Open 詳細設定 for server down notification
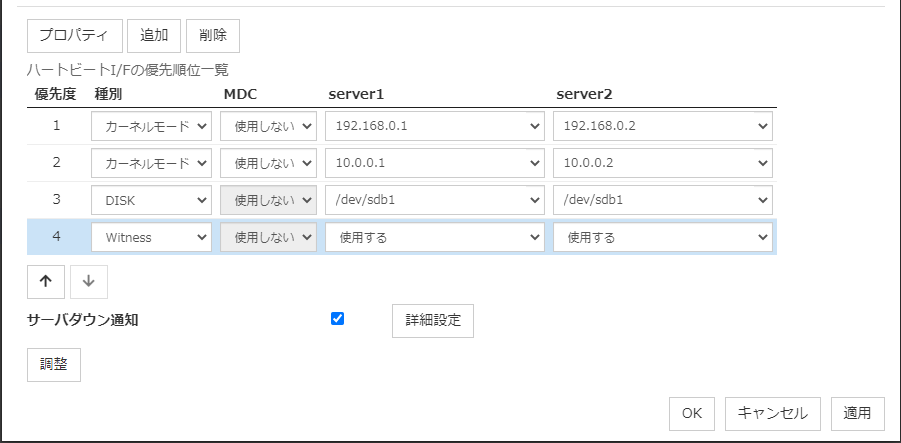Screen dimensions: 901x443 coord(432,321)
